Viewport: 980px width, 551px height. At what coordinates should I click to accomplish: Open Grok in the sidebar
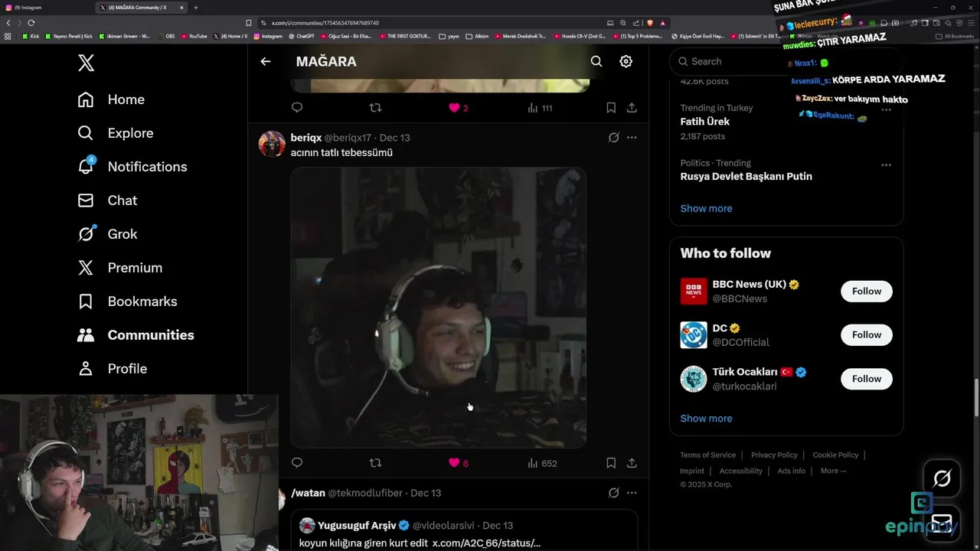tap(107, 234)
